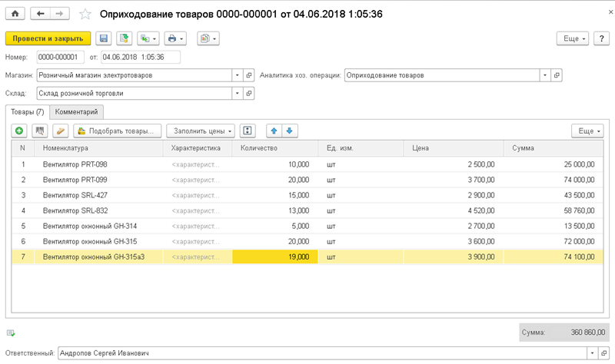Select row Вентилятор PRT-098
The width and height of the screenshot is (615, 364).
(307, 164)
